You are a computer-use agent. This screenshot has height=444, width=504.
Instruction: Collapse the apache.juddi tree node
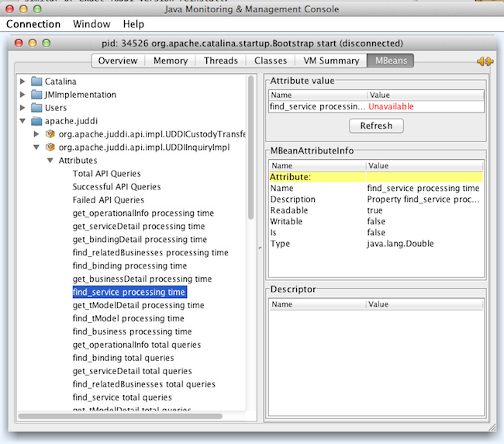(23, 121)
